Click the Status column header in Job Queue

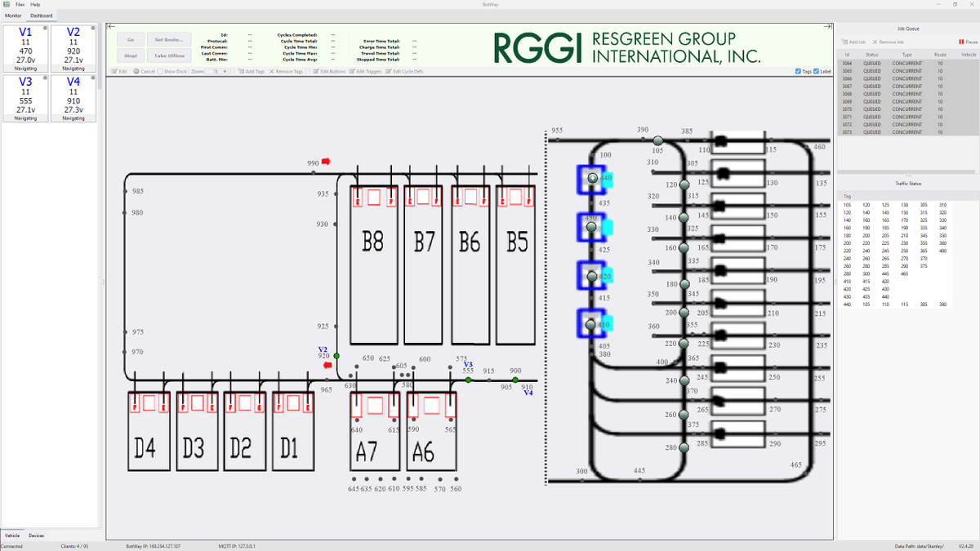coord(872,55)
